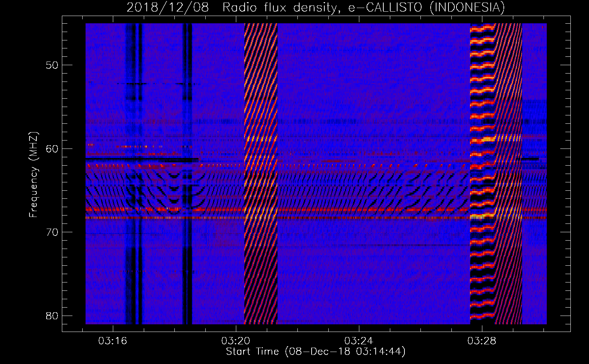Image resolution: width=589 pixels, height=364 pixels.
Task: Click the 60 frequency tick label
Action: [x=52, y=149]
